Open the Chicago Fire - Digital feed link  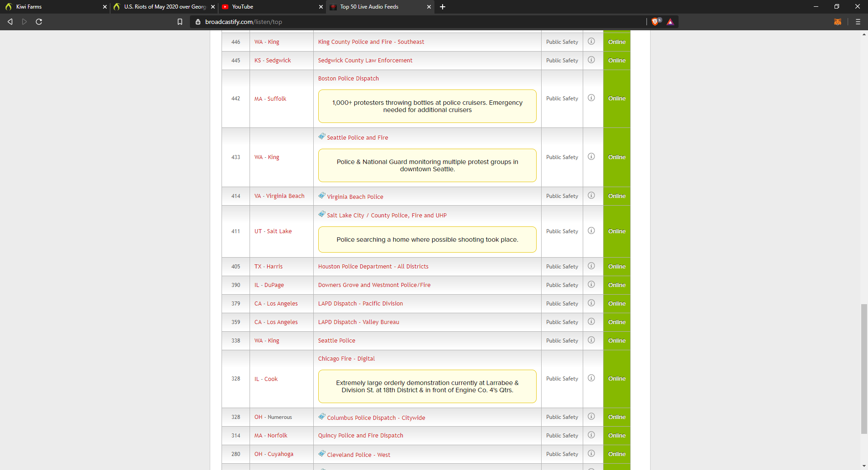pos(346,359)
